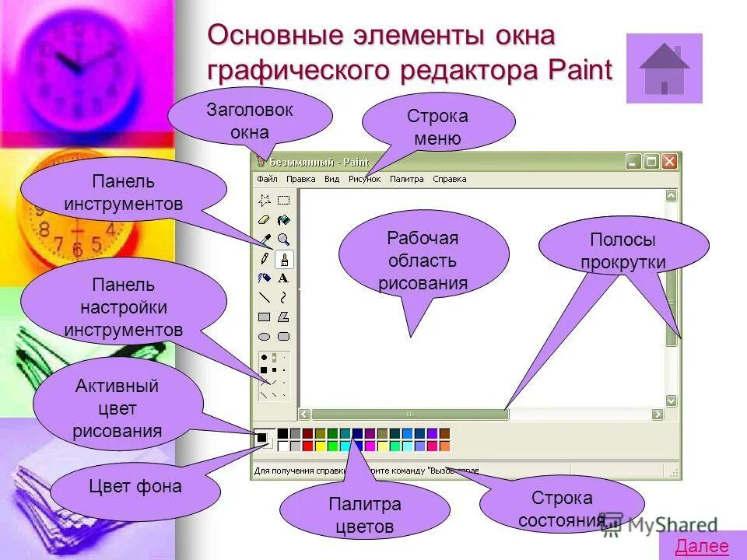Click the purple Home button on slide
747x560 pixels.
point(664,68)
